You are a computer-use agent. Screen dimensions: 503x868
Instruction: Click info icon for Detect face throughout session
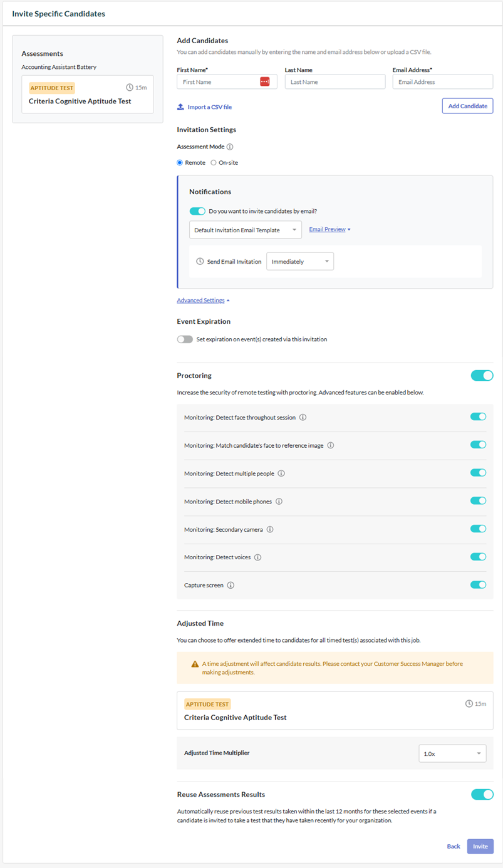303,417
